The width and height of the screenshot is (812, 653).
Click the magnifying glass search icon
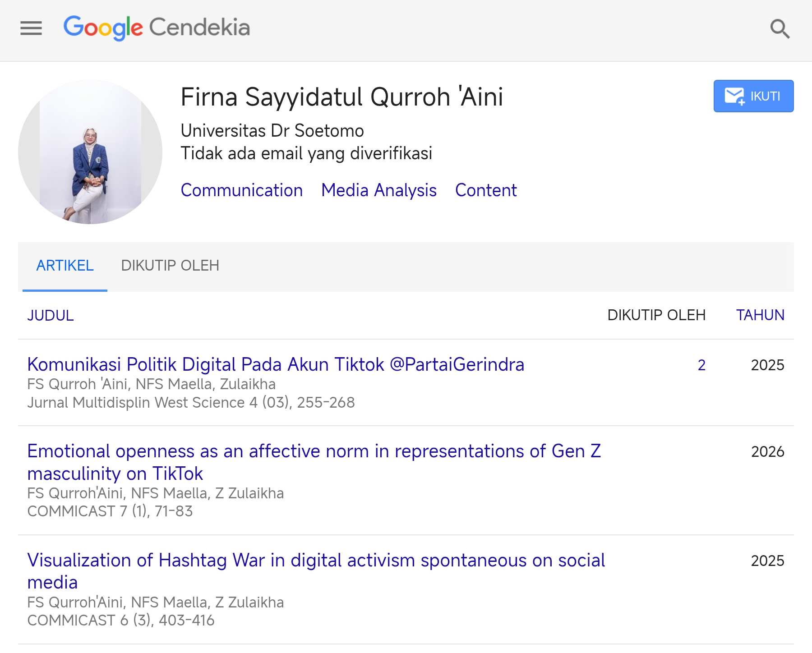point(780,29)
